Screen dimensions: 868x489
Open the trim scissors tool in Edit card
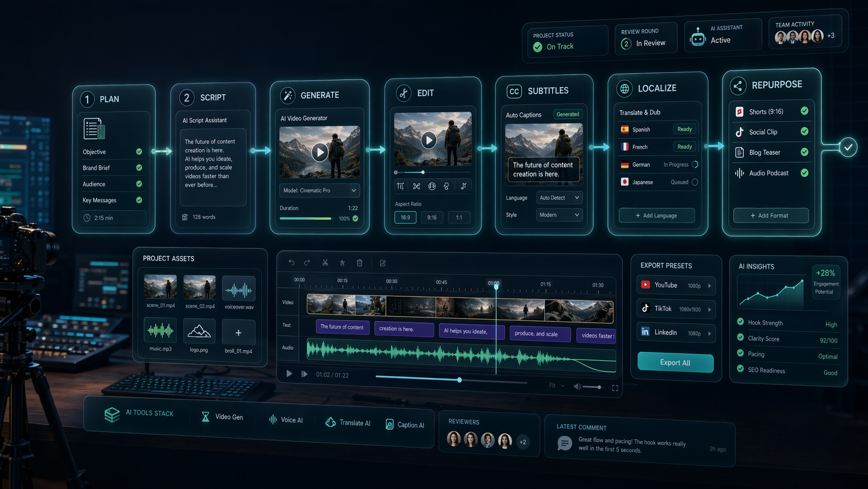(x=416, y=186)
